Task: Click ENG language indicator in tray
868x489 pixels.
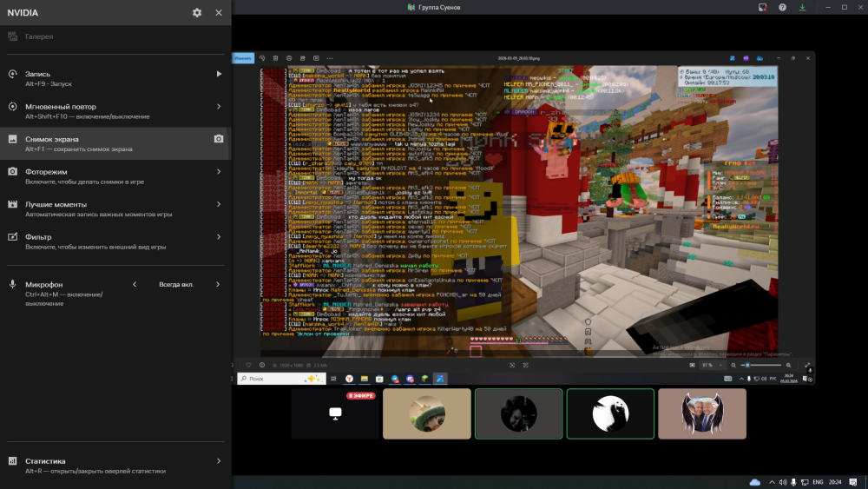Action: (818, 482)
